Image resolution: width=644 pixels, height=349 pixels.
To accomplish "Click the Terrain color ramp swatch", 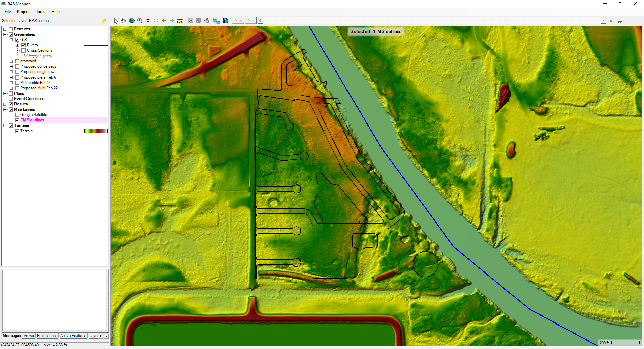I will [96, 131].
